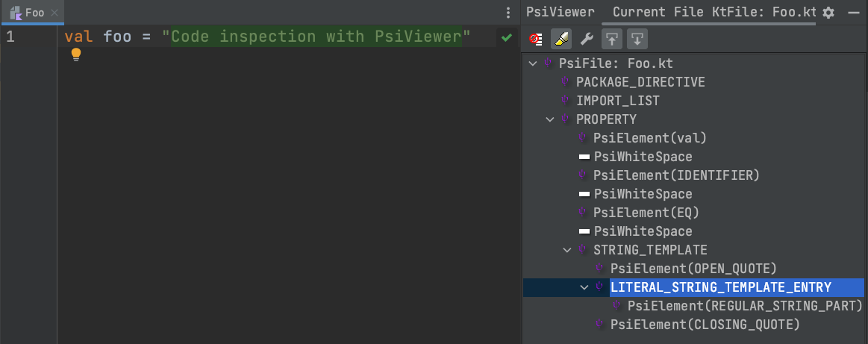The height and width of the screenshot is (344, 868).
Task: Toggle the upward arrow scroll-from-source button
Action: coord(612,39)
